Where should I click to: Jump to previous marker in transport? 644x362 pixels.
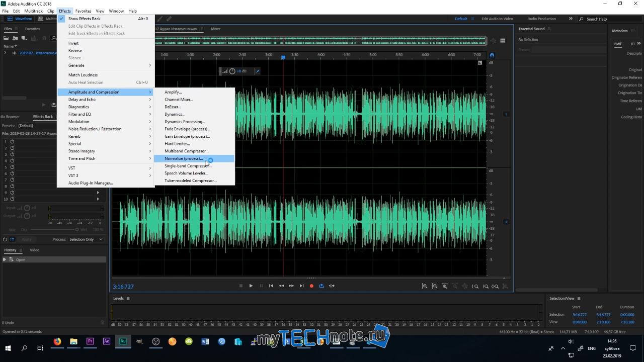[271, 286]
